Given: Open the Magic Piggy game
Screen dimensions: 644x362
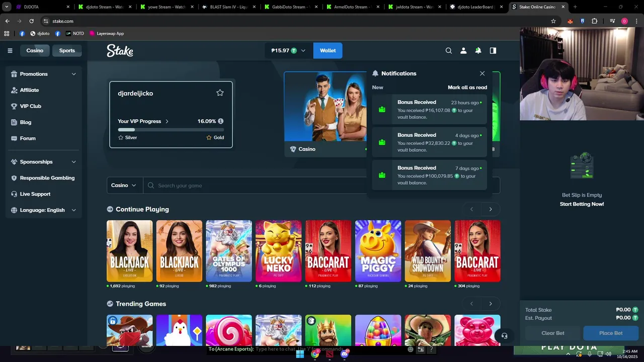Looking at the screenshot, I should [x=378, y=251].
